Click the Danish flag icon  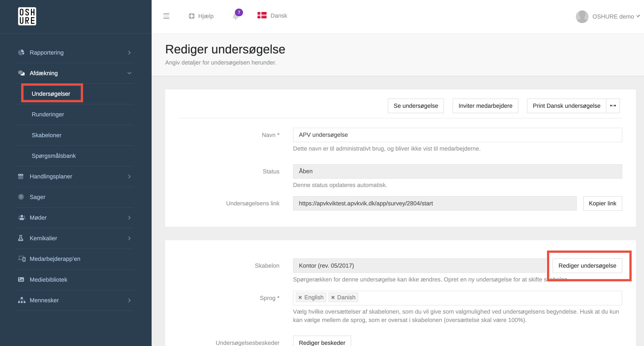(x=262, y=16)
